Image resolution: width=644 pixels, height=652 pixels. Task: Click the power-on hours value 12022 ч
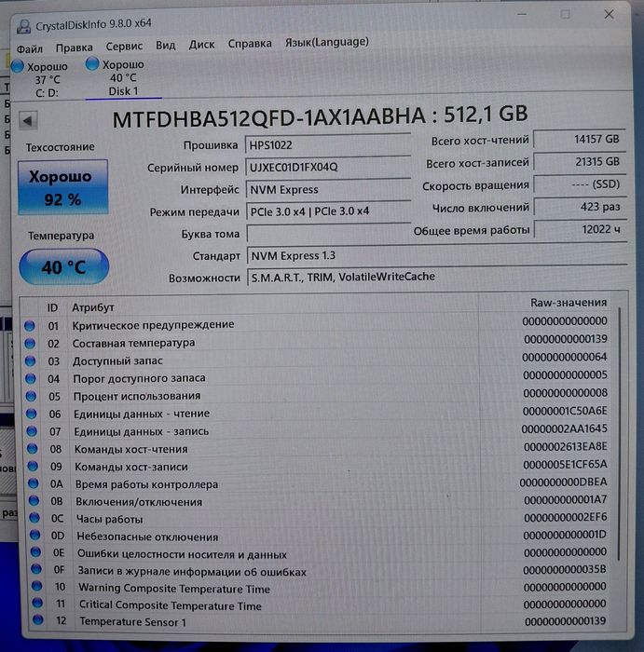click(x=581, y=229)
